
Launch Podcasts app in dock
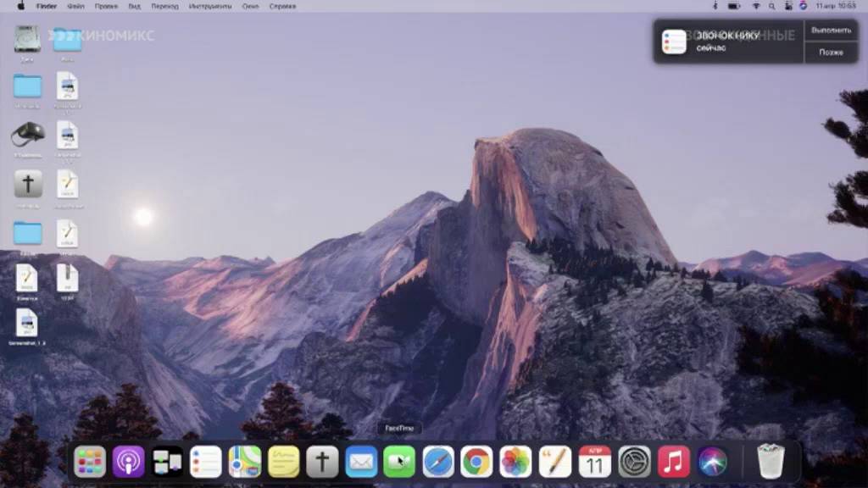(x=129, y=462)
